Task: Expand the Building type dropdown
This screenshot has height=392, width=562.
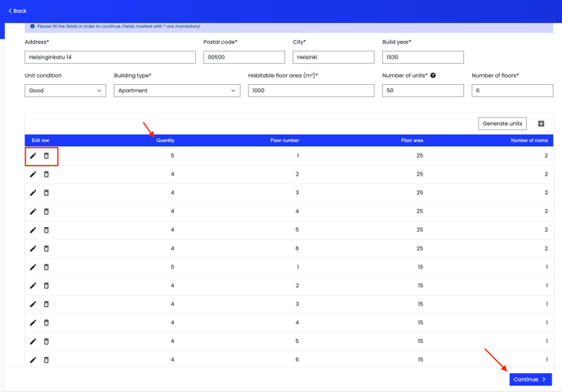Action: (176, 91)
